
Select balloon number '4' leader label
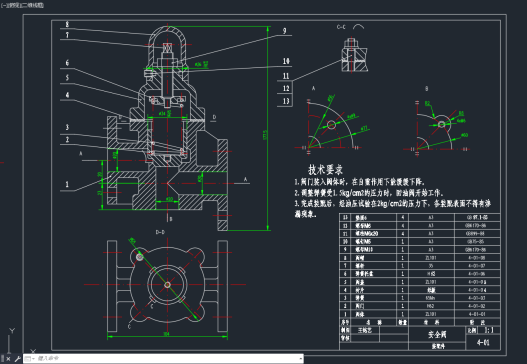point(67,95)
